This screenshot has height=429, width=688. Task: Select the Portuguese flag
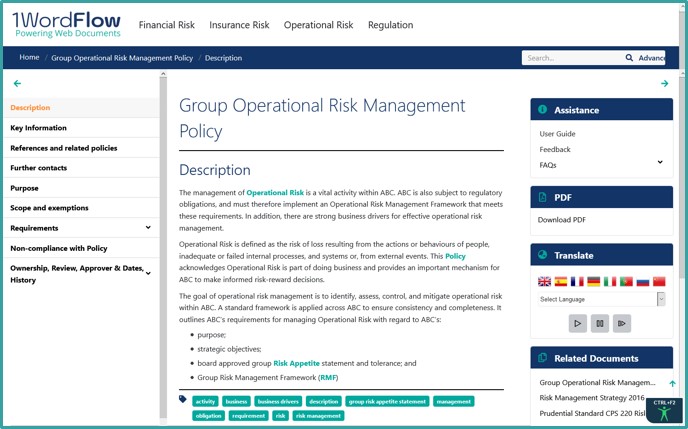pyautogui.click(x=626, y=282)
